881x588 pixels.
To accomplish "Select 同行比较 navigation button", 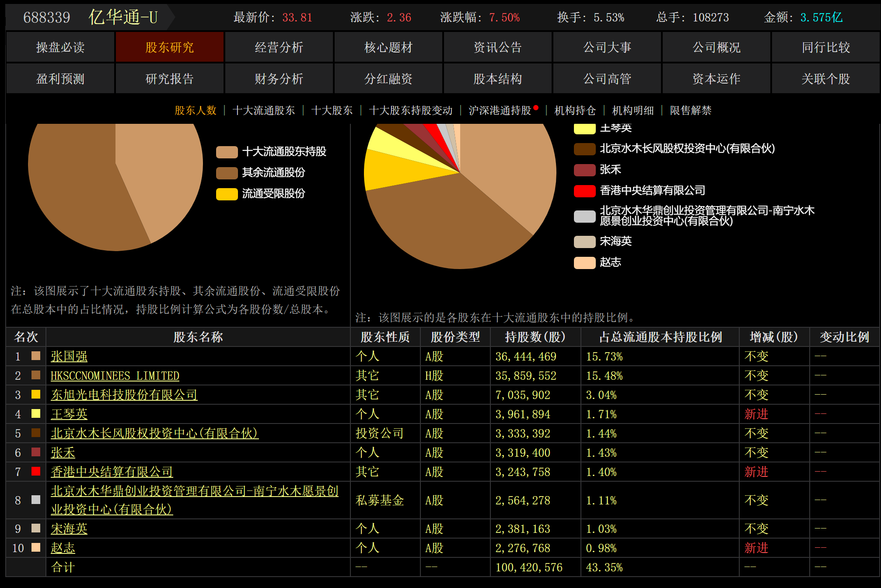I will [x=825, y=47].
